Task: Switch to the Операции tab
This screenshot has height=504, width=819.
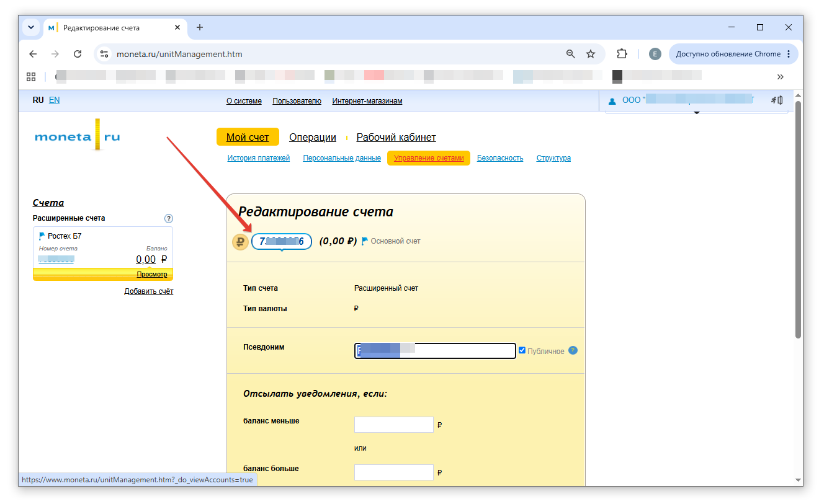Action: (x=313, y=137)
